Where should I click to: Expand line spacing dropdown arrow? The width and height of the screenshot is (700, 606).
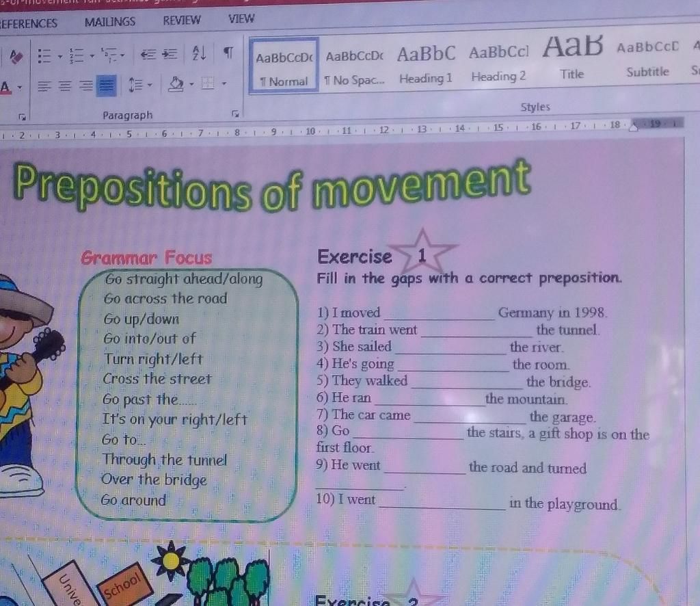(150, 84)
